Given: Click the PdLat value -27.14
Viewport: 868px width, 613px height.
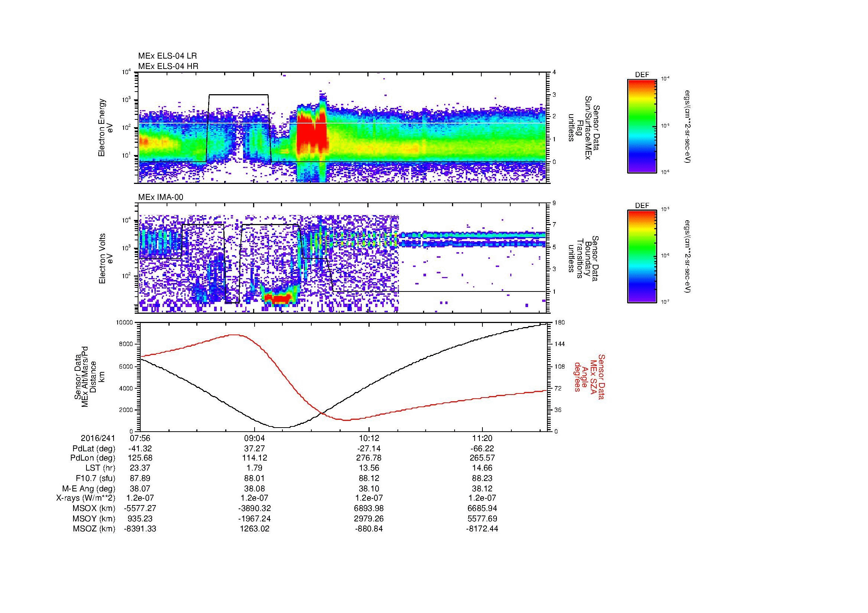Looking at the screenshot, I should tap(369, 449).
